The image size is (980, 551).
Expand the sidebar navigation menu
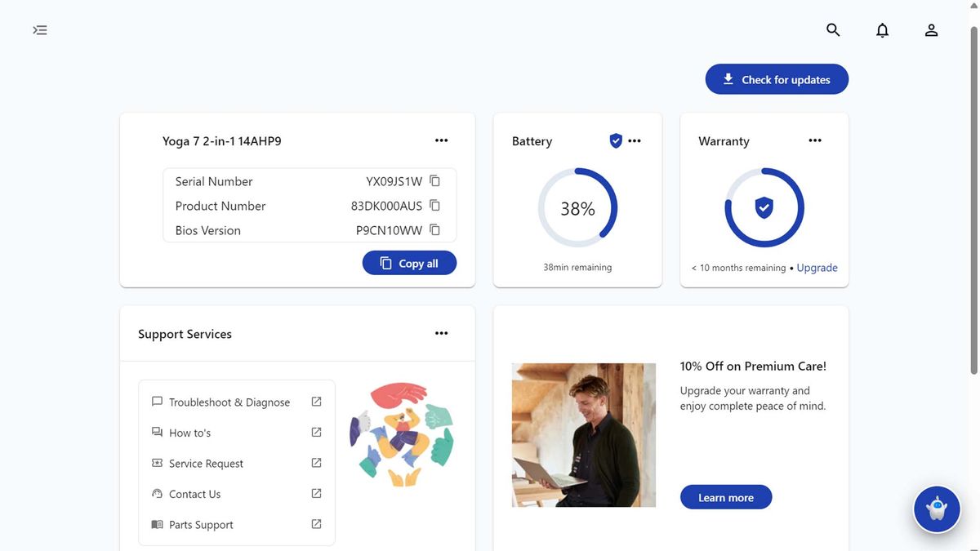[40, 30]
